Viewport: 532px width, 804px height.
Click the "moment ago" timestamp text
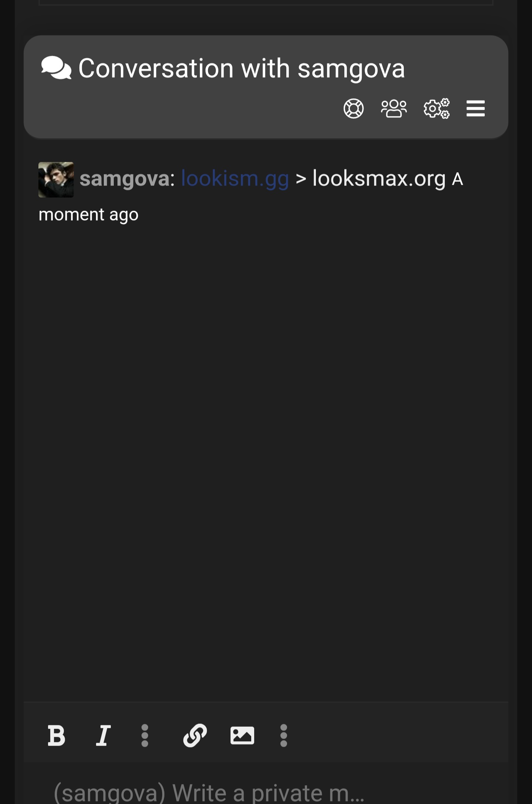tap(89, 215)
